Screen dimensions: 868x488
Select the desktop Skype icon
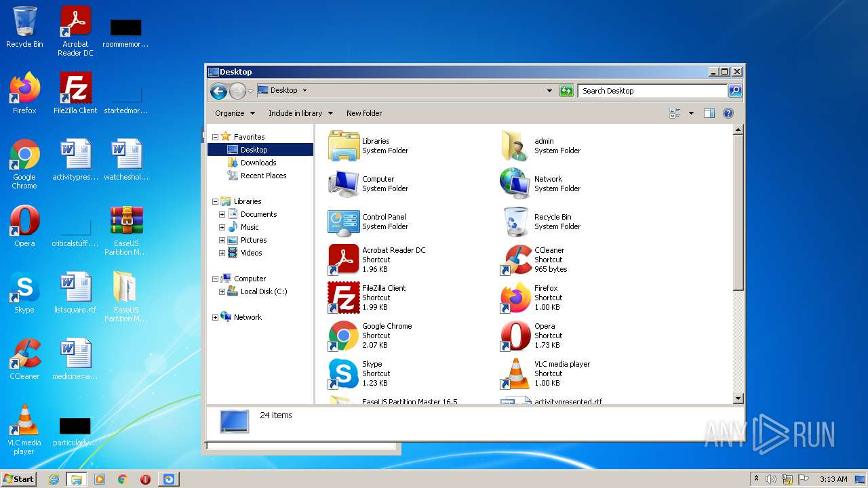[24, 293]
